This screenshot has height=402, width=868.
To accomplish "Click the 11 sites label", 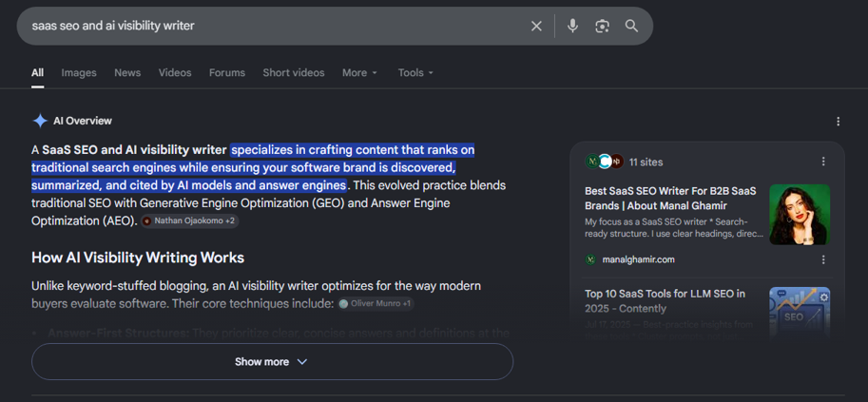I will click(646, 162).
